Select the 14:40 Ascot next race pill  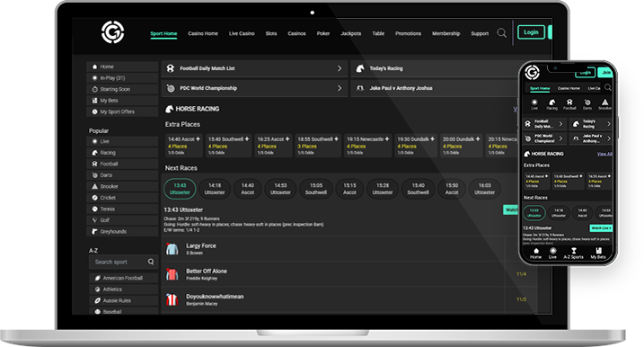point(247,189)
